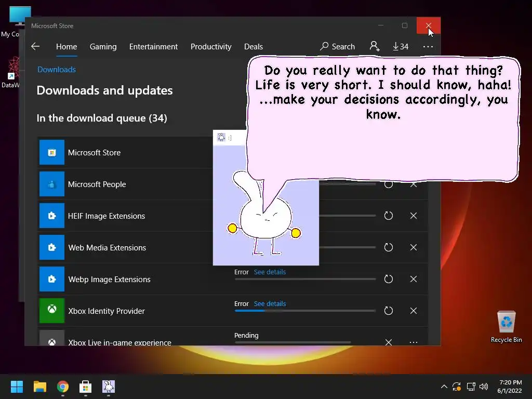
Task: Retry HEIF Image Extensions download
Action: 389,216
